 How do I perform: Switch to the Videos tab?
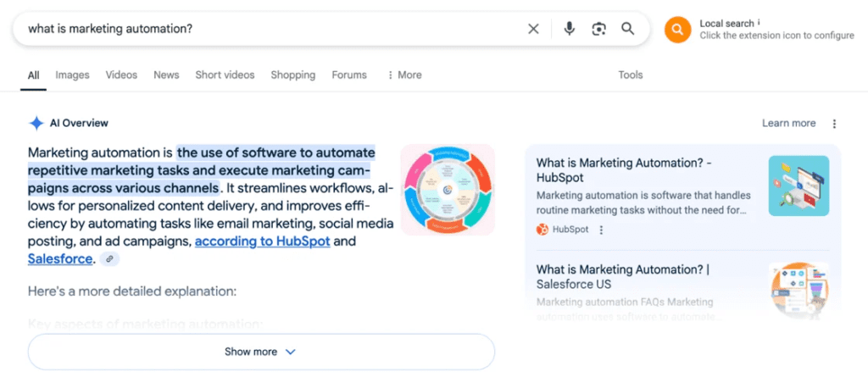[x=121, y=75]
